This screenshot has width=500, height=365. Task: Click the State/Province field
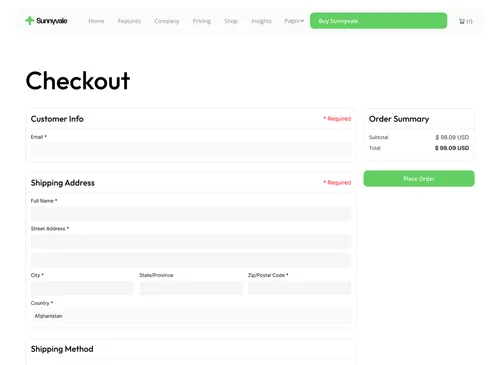click(191, 288)
